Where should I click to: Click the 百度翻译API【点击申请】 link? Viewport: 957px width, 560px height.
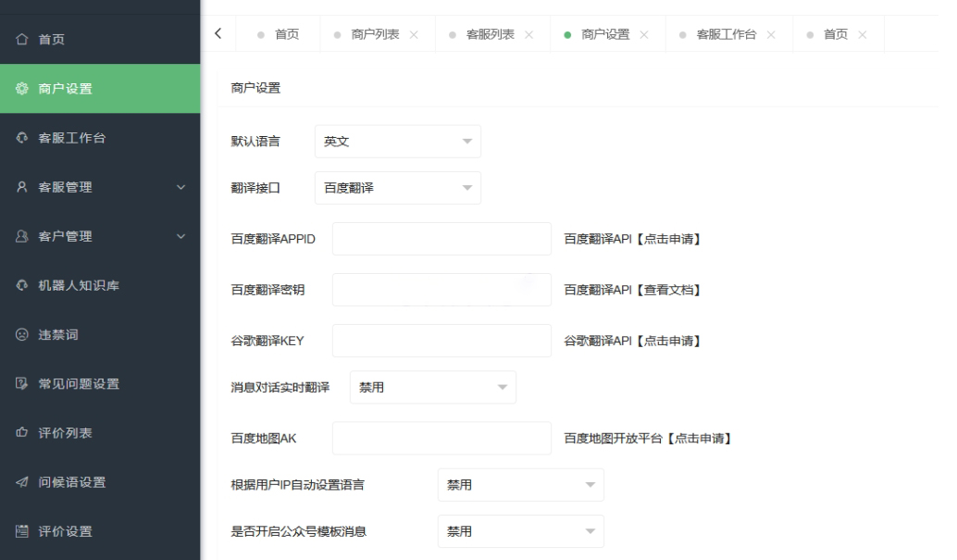tap(632, 239)
